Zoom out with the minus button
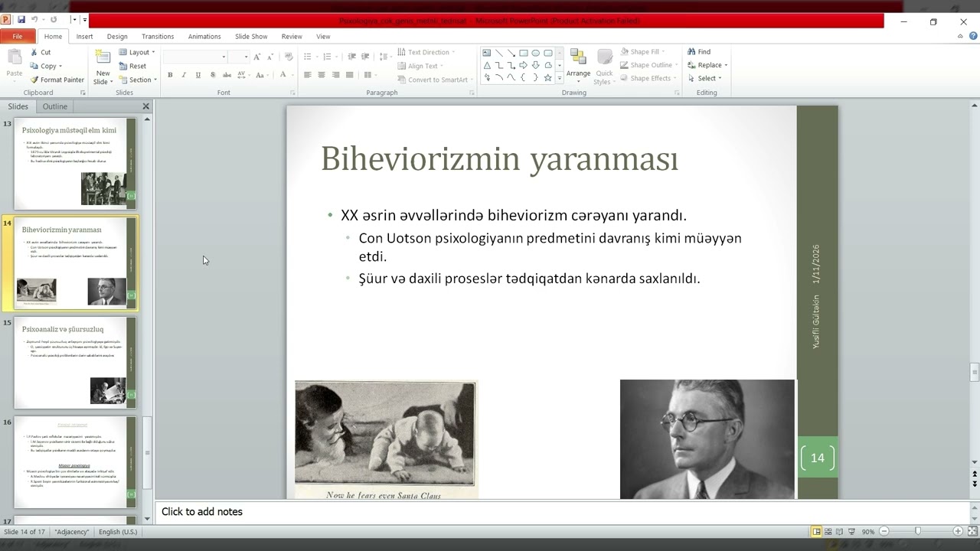 click(x=884, y=531)
